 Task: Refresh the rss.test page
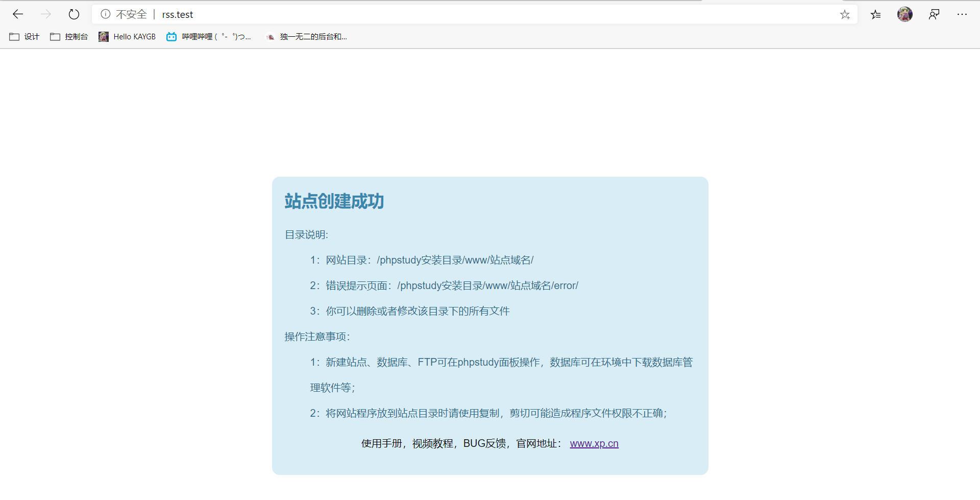pos(74,14)
